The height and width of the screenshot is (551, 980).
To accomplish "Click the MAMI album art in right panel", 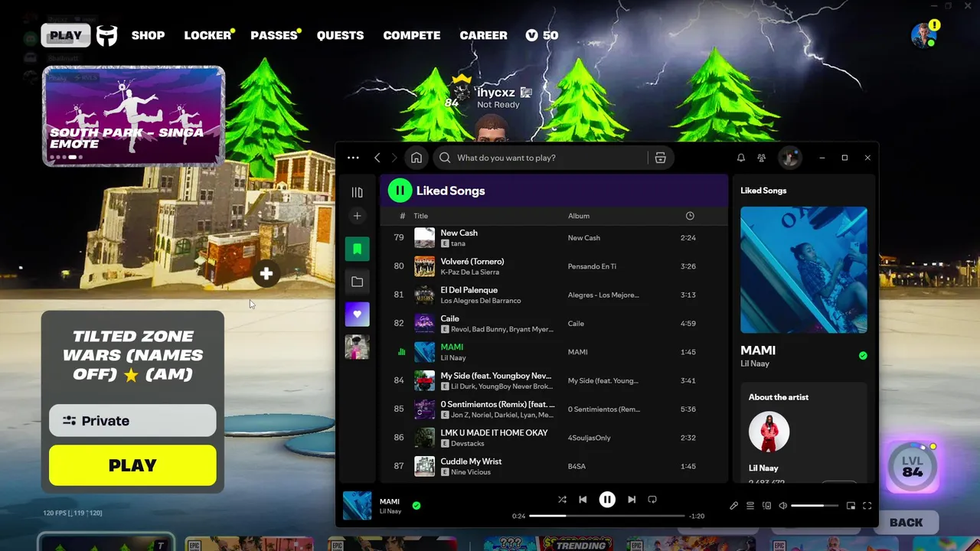I will 804,269.
